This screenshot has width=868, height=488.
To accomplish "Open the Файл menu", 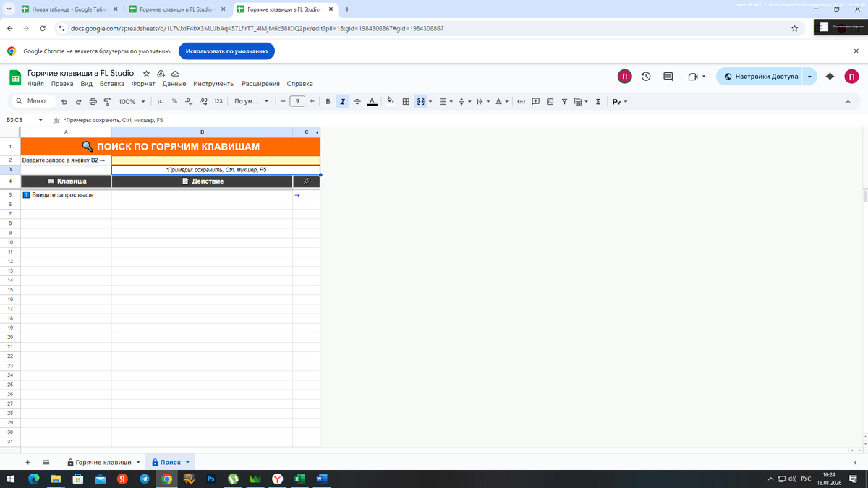I will [x=36, y=84].
